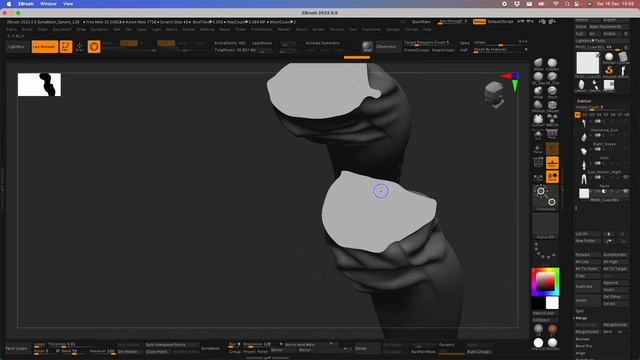Open the DefaultZScript button
Image resolution: width=640 pixels, height=360 pixels.
(x=500, y=22)
